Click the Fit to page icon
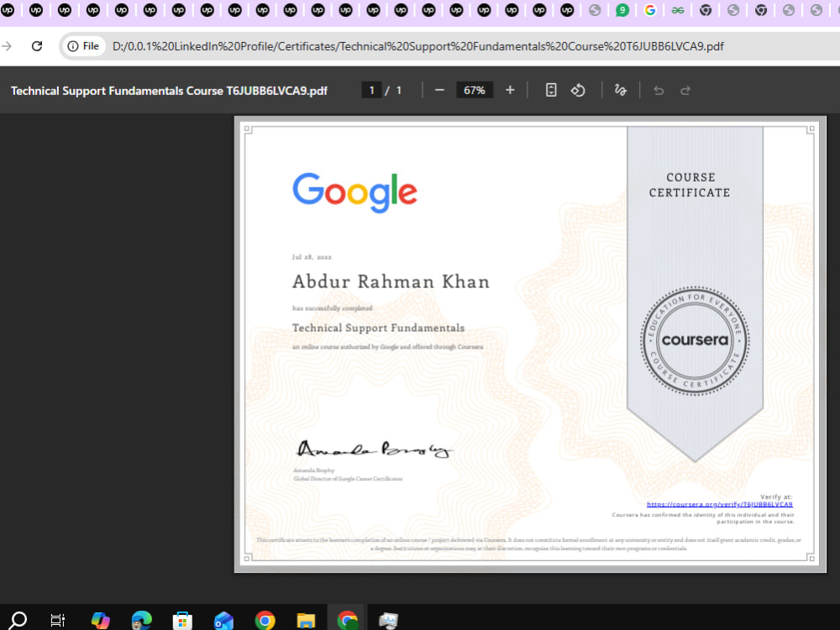This screenshot has width=840, height=630. (551, 90)
